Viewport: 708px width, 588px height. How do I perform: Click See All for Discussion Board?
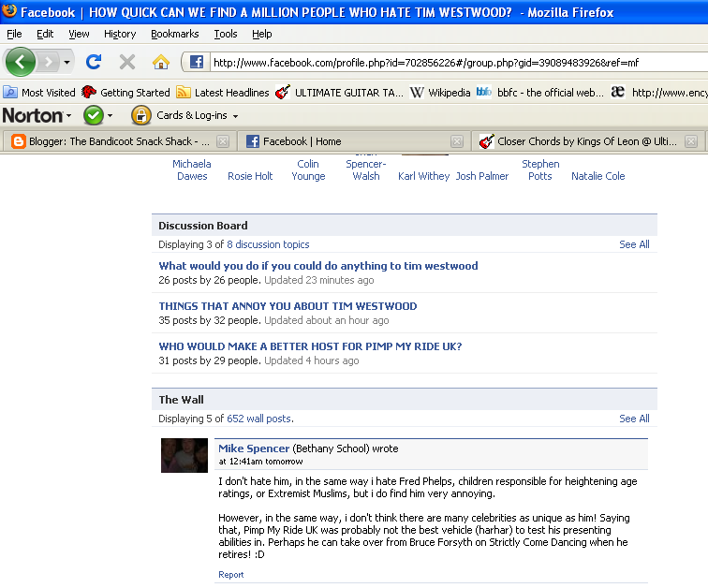tap(634, 244)
